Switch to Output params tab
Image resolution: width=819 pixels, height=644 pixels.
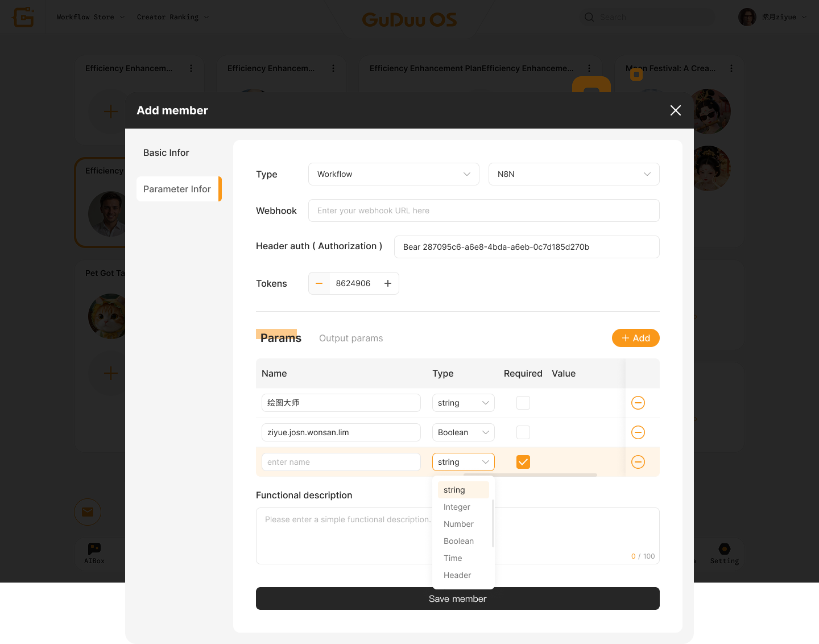(x=351, y=338)
